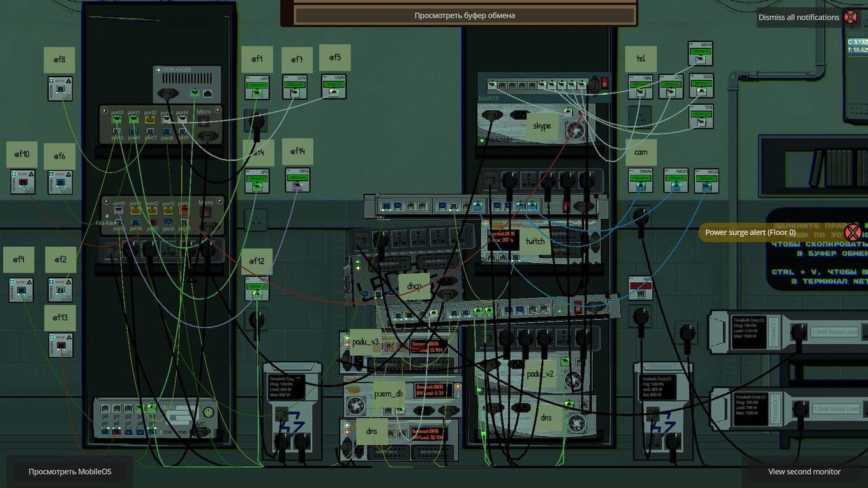Select the dhcp sticky note
Image resolution: width=868 pixels, height=488 pixels.
click(x=414, y=286)
